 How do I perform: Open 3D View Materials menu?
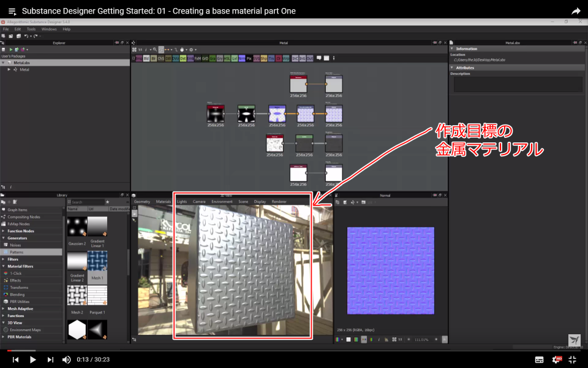(163, 202)
